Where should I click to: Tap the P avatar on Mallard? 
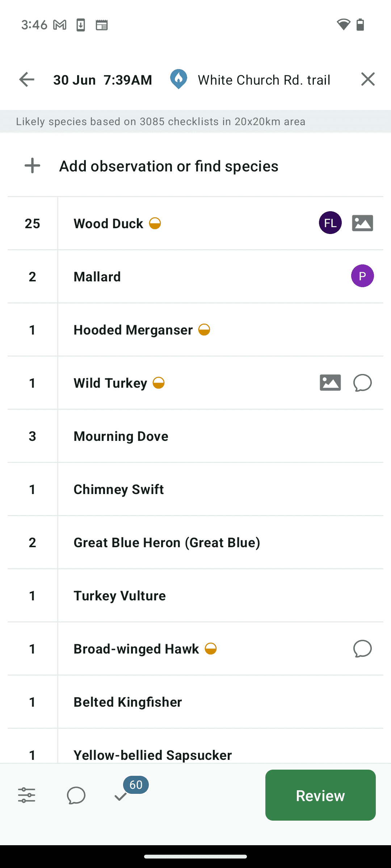point(362,276)
